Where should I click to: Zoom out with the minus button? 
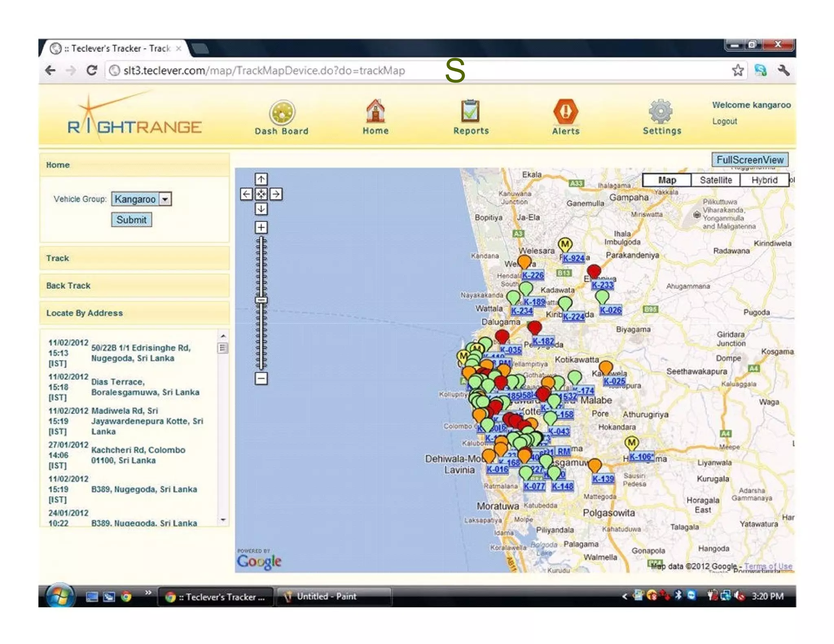tap(261, 379)
